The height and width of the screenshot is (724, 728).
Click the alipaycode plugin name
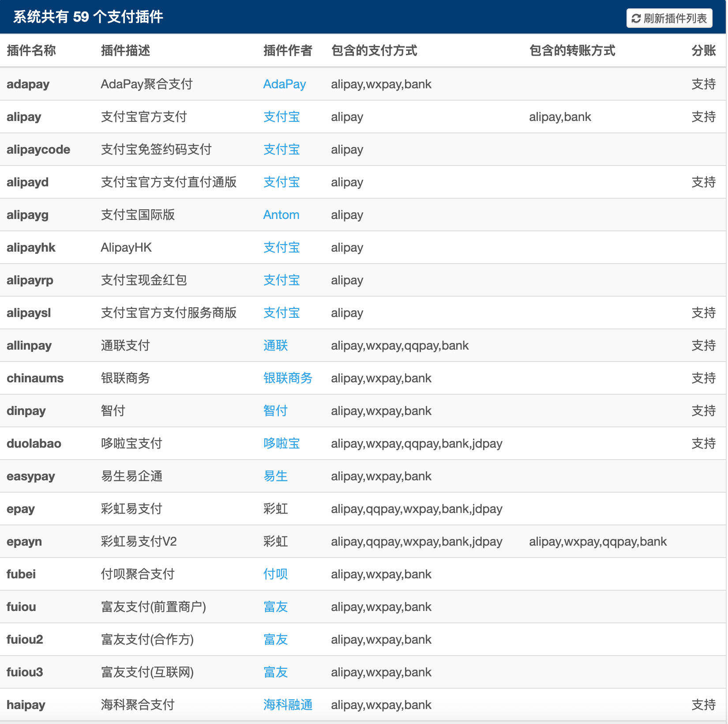click(x=38, y=149)
